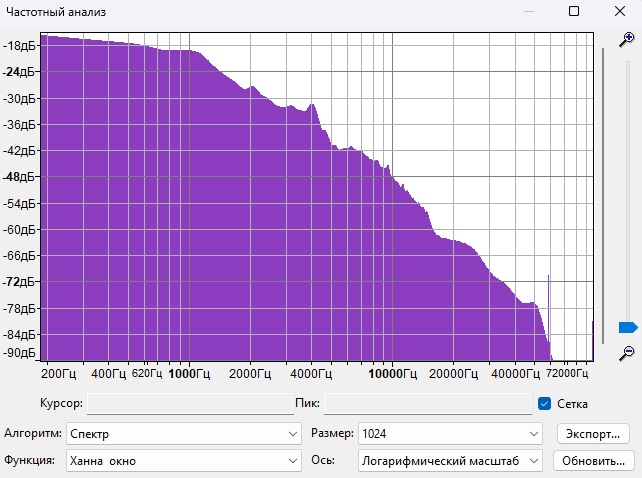The width and height of the screenshot is (642, 478).
Task: Toggle the Сетка grid checkbox
Action: (x=545, y=403)
